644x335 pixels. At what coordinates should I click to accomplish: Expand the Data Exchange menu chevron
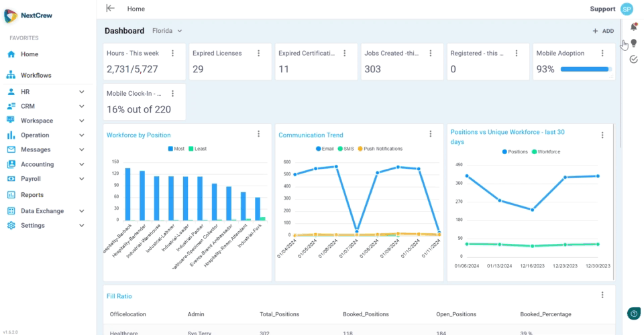(x=82, y=211)
